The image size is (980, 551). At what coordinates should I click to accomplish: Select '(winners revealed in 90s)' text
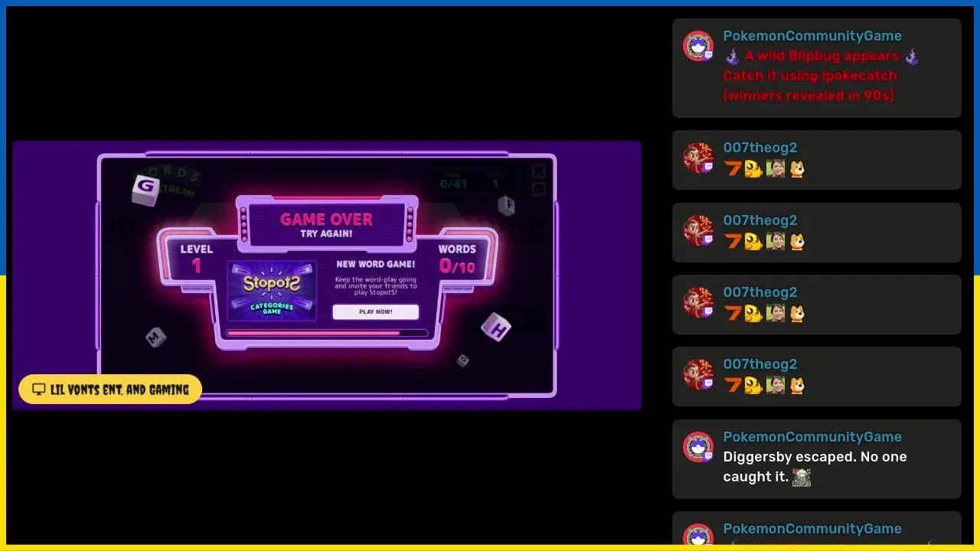point(808,96)
